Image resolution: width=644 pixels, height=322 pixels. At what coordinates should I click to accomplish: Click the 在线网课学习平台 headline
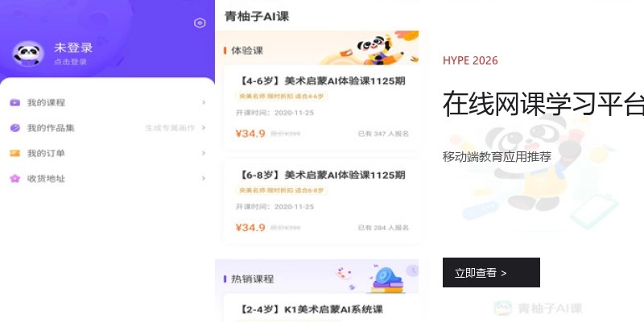point(543,104)
